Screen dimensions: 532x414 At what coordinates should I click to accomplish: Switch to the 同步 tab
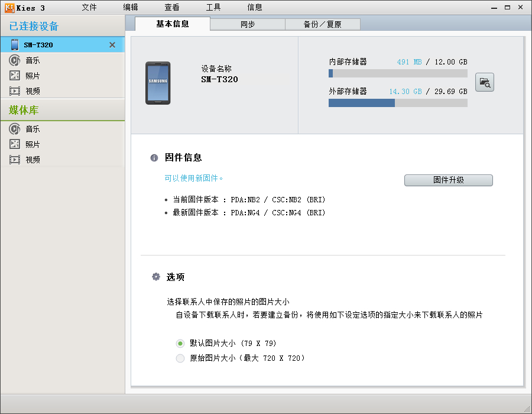(248, 24)
